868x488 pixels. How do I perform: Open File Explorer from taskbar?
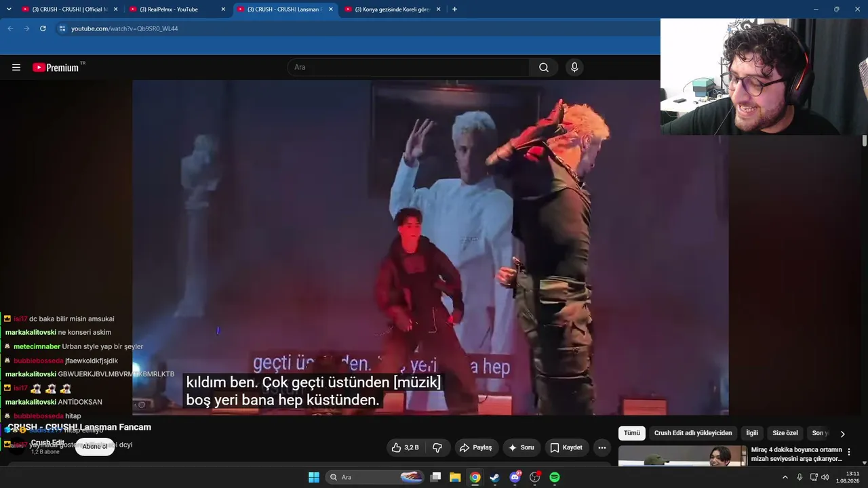[455, 477]
